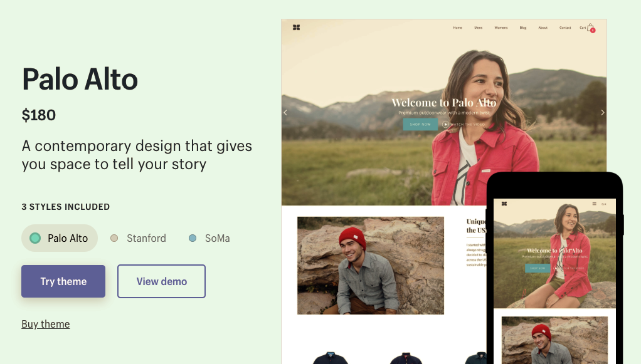Open the Blog menu item in desktop preview
This screenshot has height=364, width=641.
(523, 28)
